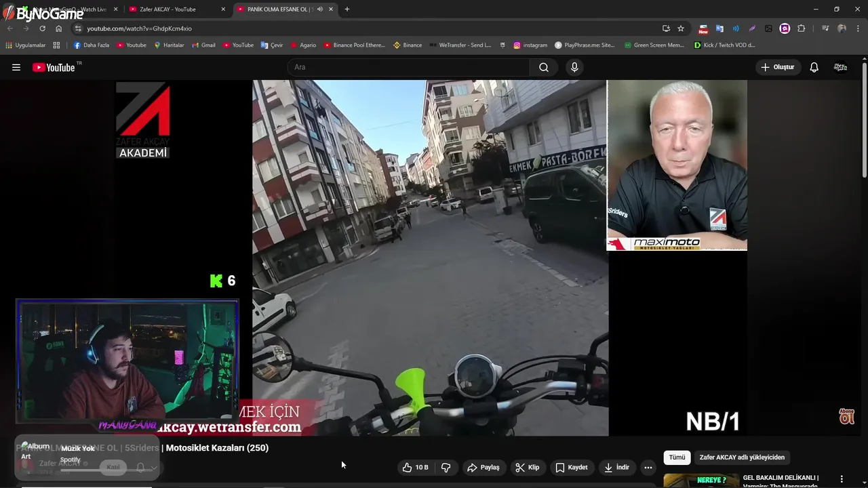
Task: Open the account avatar menu on YouTube
Action: [x=840, y=67]
